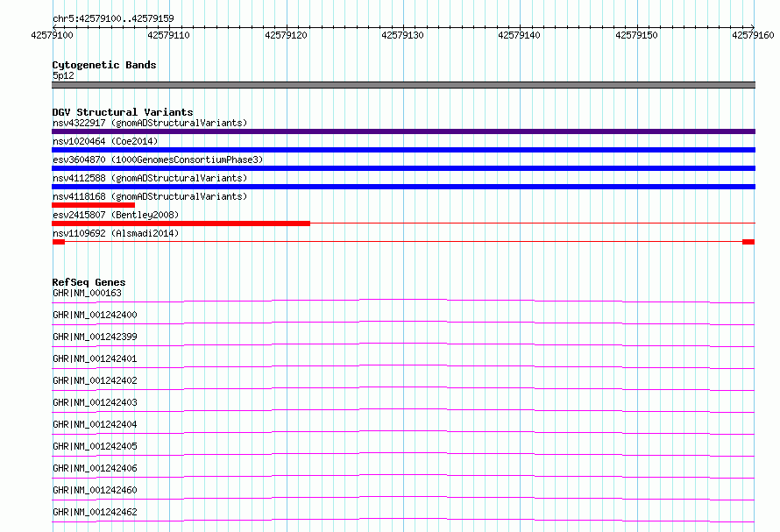Select transcript GHR|NM_001242406
This screenshot has height=532, width=780.
coord(95,468)
